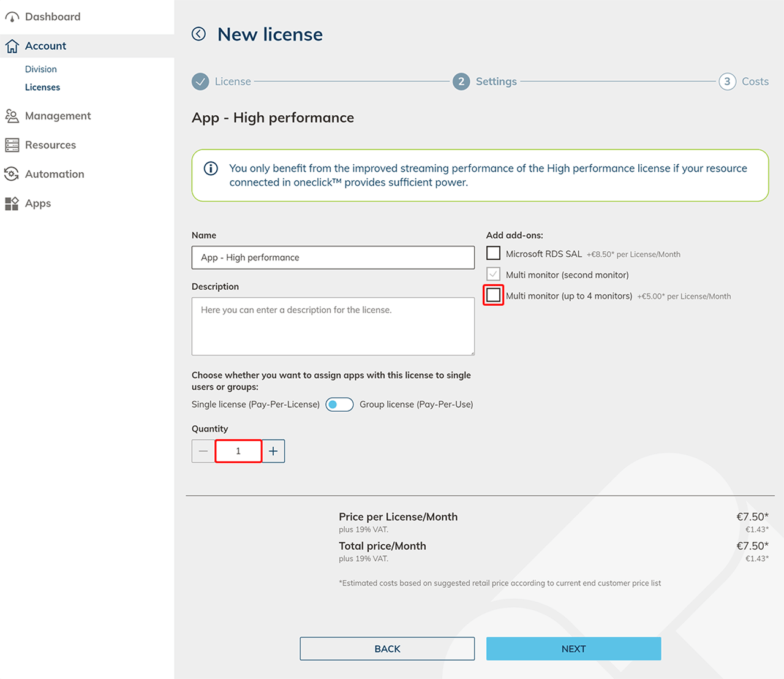Click the Management users icon
This screenshot has width=784, height=679.
coord(12,116)
